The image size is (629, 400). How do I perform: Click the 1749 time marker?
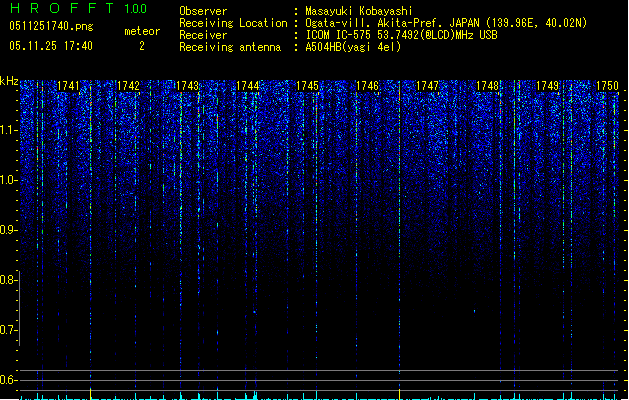547,86
